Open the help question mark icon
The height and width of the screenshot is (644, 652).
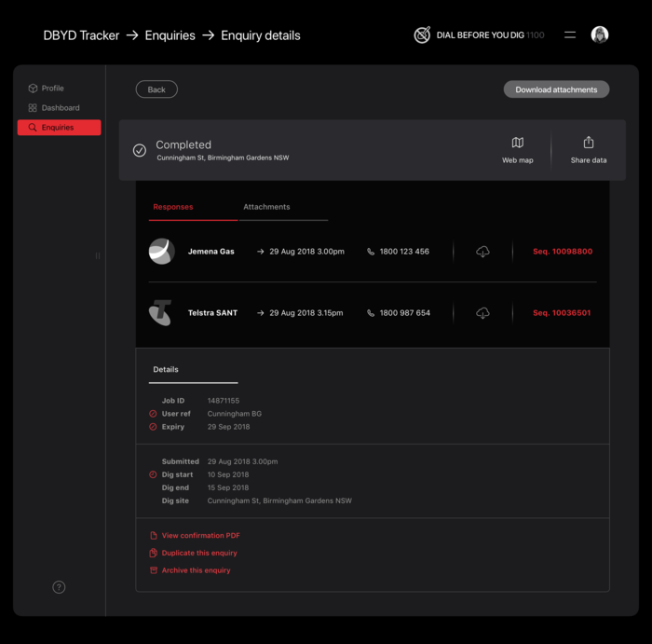point(59,587)
